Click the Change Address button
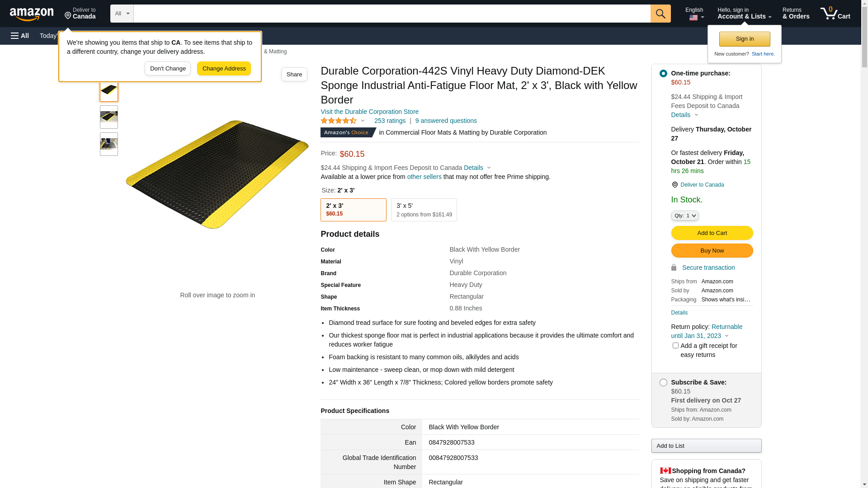This screenshot has width=868, height=488. pyautogui.click(x=224, y=69)
